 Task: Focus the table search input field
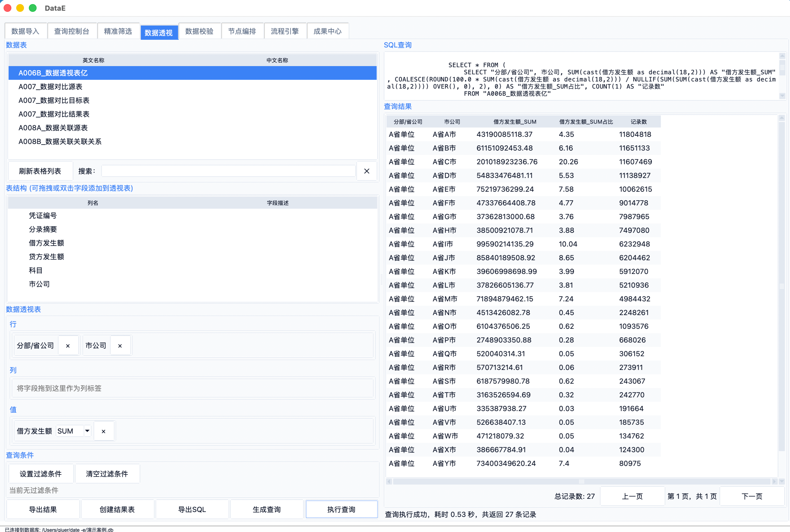pyautogui.click(x=228, y=171)
